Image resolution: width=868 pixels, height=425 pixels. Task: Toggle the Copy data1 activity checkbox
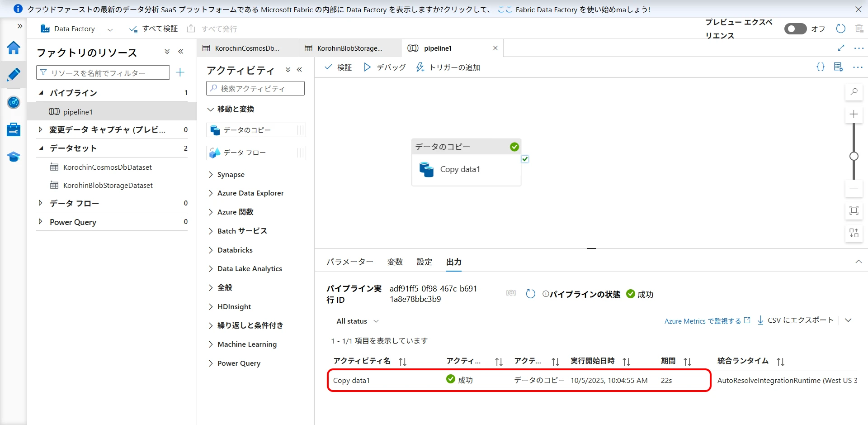tap(525, 159)
